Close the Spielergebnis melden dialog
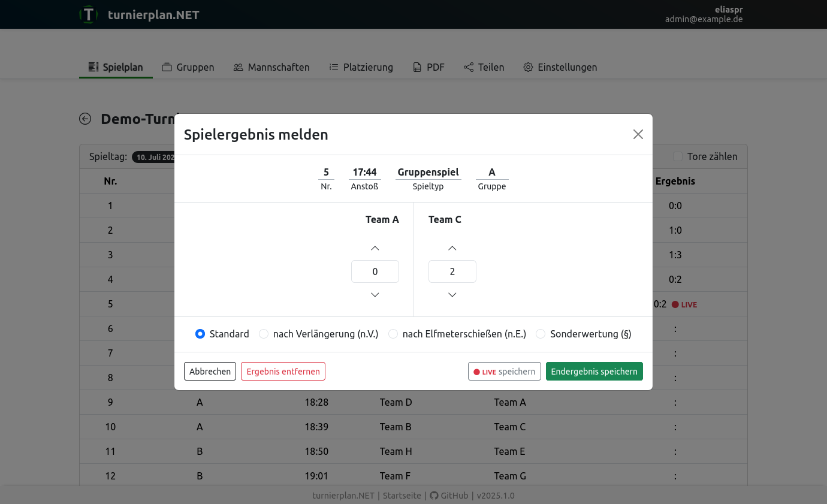Image resolution: width=827 pixels, height=504 pixels. coord(638,134)
